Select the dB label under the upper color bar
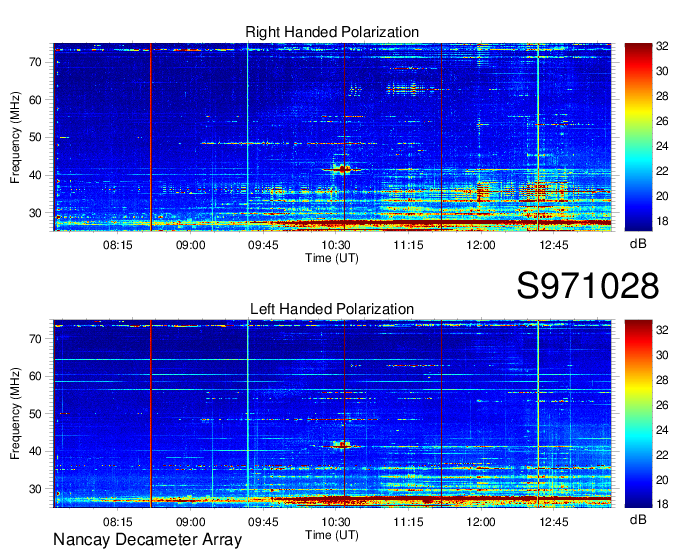 pos(638,244)
